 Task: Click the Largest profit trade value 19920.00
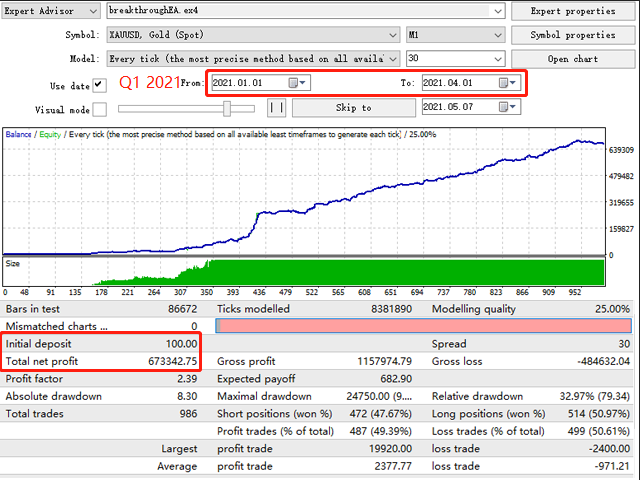[x=390, y=449]
